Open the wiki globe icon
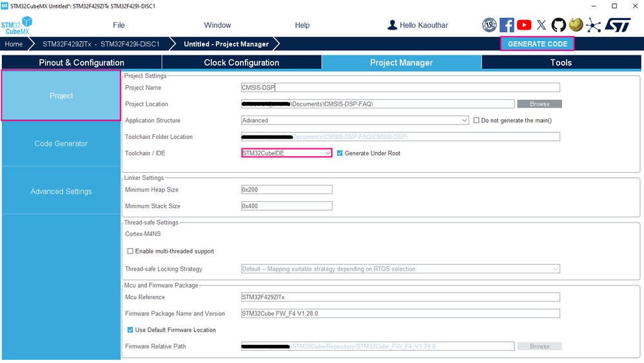Image resolution: width=644 pixels, height=363 pixels. click(576, 25)
